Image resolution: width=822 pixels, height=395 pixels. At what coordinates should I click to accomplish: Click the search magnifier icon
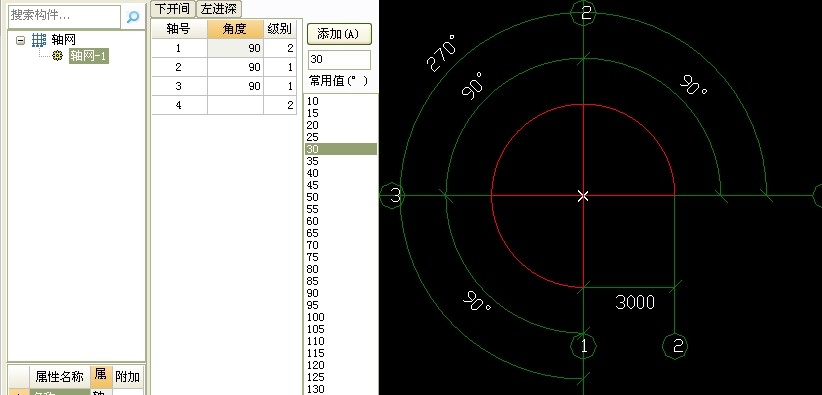pyautogui.click(x=133, y=16)
